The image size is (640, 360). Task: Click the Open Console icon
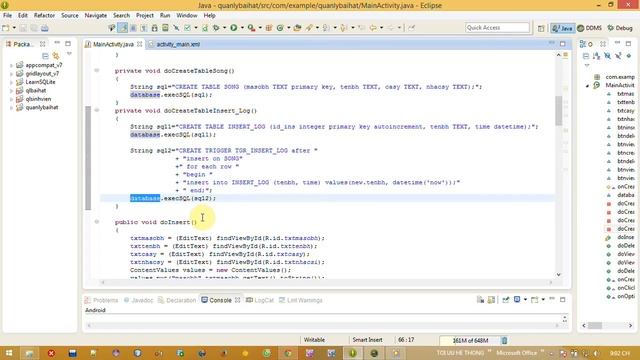534,300
